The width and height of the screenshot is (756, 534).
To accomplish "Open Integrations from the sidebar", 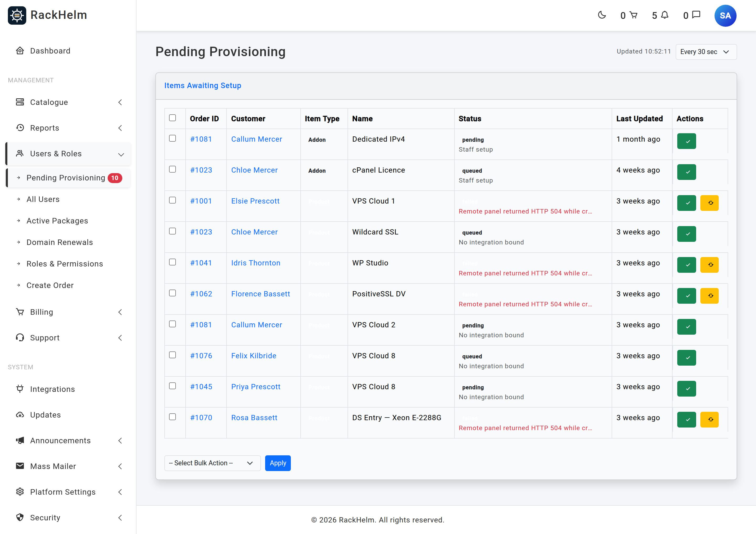I will click(x=68, y=389).
